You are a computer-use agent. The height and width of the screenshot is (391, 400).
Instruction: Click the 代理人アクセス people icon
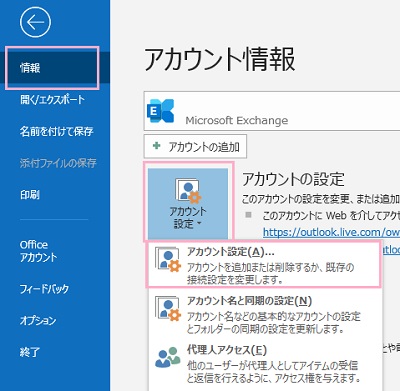(168, 357)
